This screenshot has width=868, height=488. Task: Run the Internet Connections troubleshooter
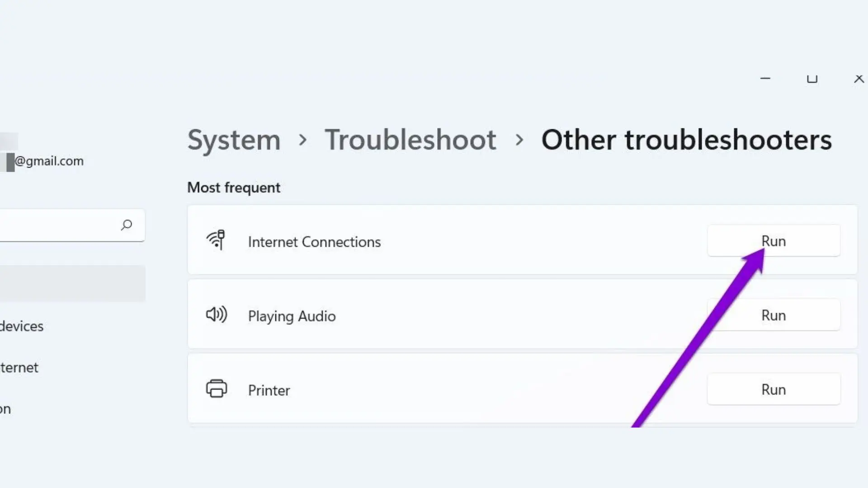(773, 241)
